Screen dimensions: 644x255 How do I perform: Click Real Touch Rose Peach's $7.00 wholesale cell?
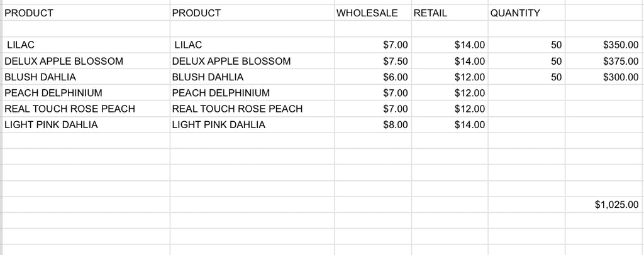(372, 109)
